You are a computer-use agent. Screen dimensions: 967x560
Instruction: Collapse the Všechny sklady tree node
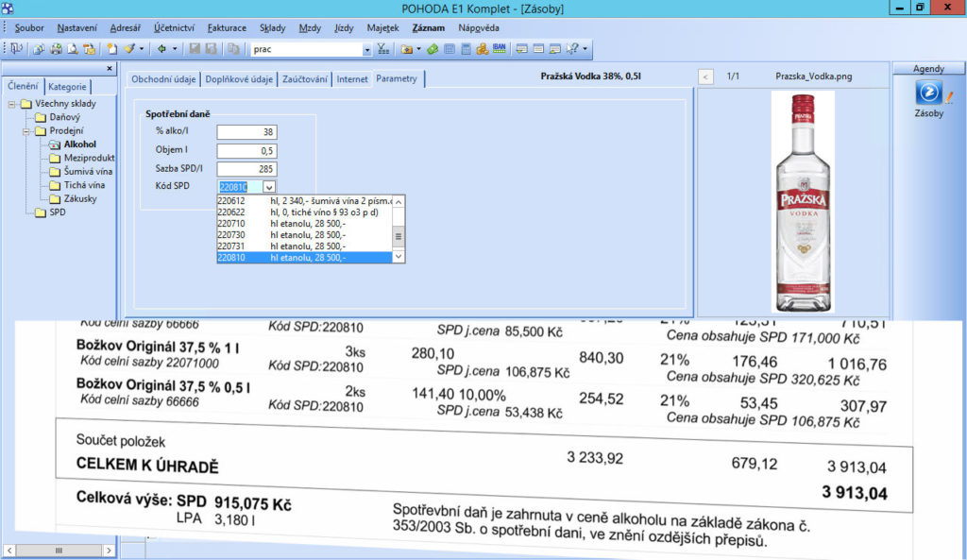tap(11, 104)
